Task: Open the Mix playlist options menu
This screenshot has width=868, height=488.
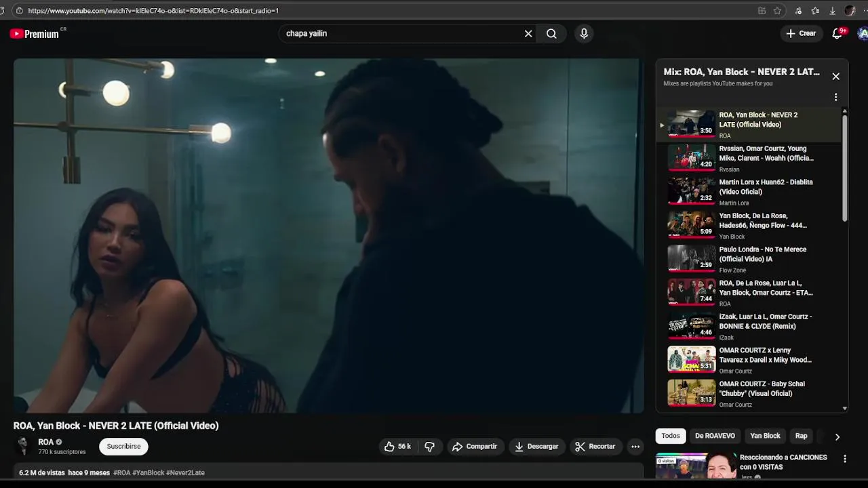Action: [x=835, y=97]
